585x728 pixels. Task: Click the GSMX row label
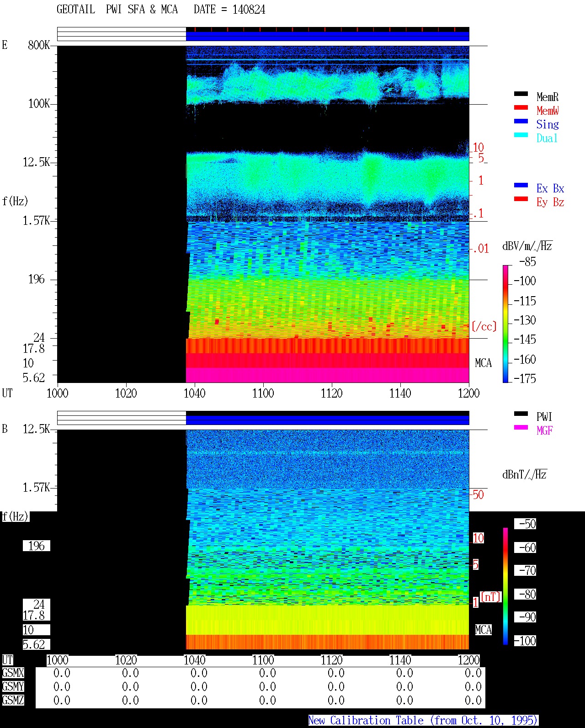[13, 673]
